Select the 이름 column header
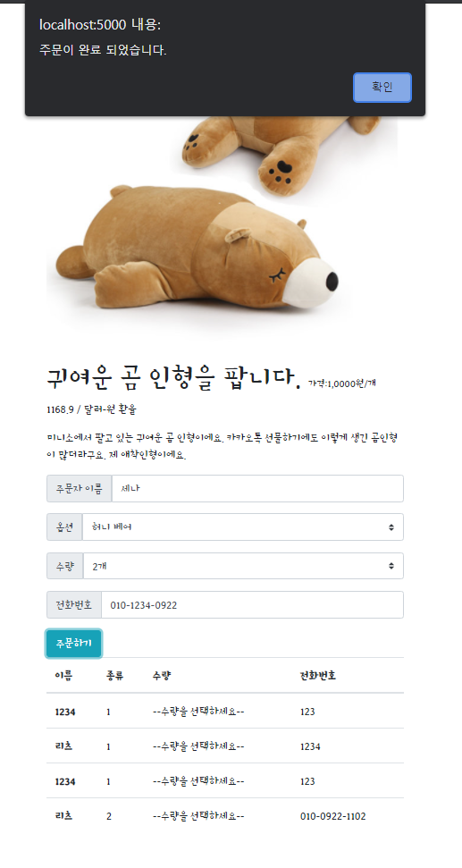Screen dimensions: 462x868 coord(63,675)
